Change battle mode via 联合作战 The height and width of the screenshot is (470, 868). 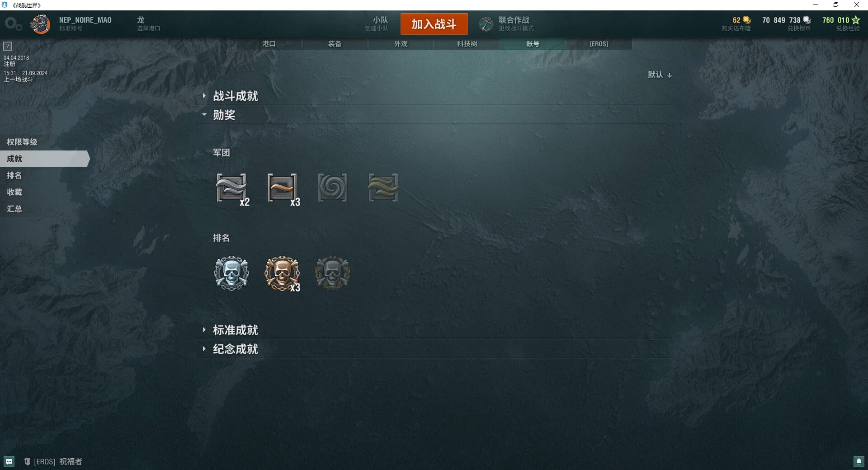tap(507, 23)
